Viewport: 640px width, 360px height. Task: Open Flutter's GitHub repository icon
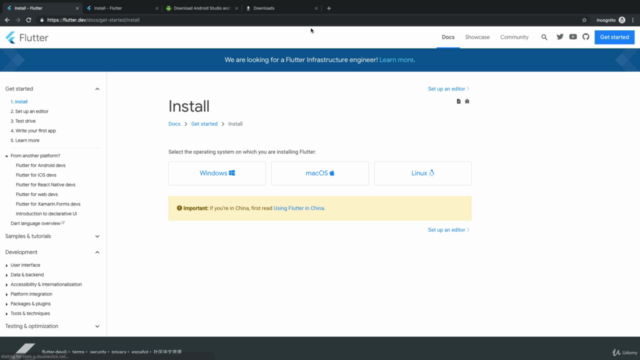(x=586, y=37)
